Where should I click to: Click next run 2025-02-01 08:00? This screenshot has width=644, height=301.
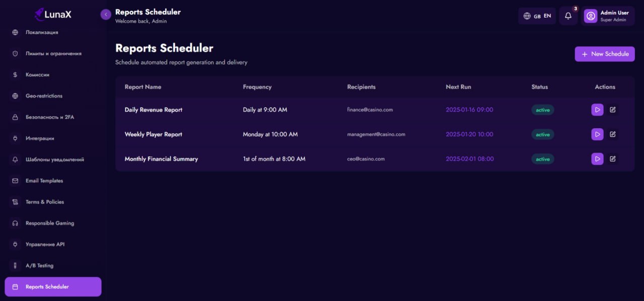pyautogui.click(x=470, y=159)
